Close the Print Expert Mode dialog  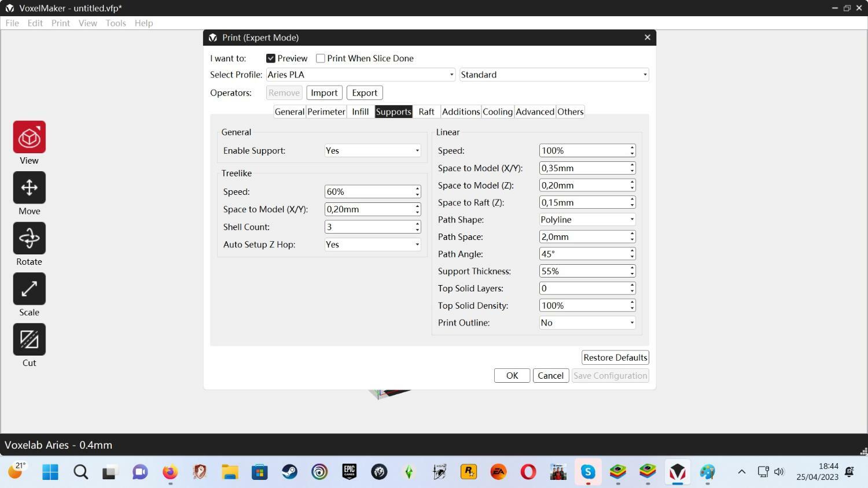[x=647, y=38]
